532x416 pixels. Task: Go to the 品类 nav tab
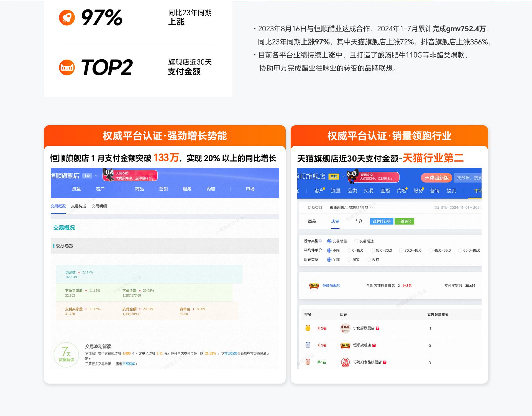coord(352,191)
